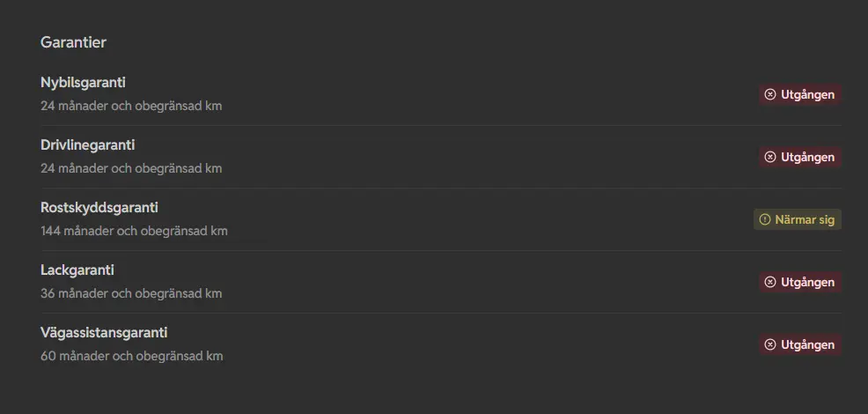Viewport: 868px width, 414px height.
Task: Click the 36 månader och obegränsad km text
Action: [131, 293]
